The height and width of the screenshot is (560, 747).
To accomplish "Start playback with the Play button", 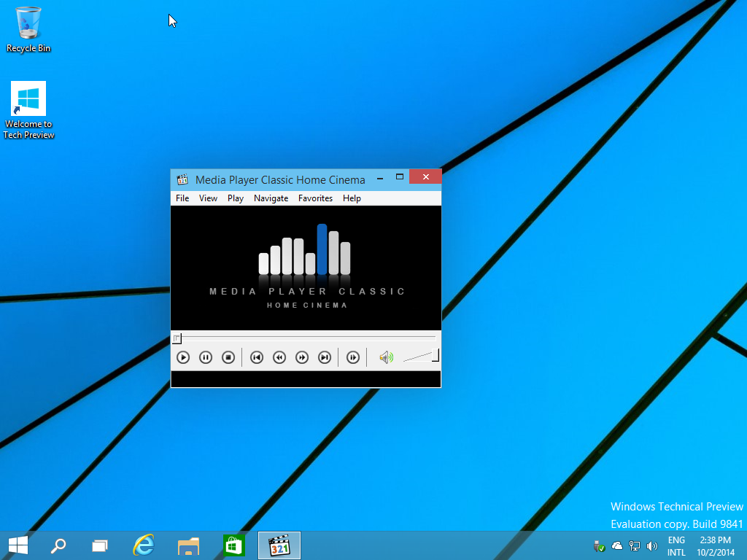I will tap(183, 357).
